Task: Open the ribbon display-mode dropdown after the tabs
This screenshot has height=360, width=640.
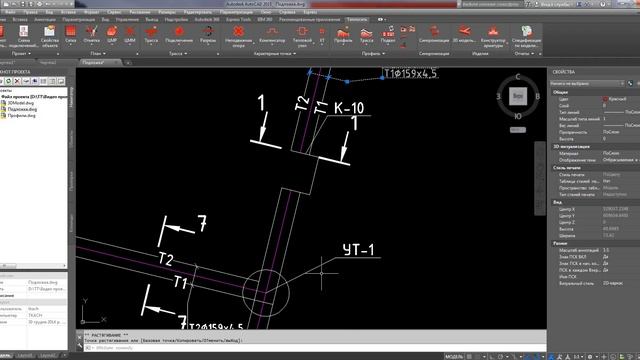Action: pyautogui.click(x=381, y=19)
